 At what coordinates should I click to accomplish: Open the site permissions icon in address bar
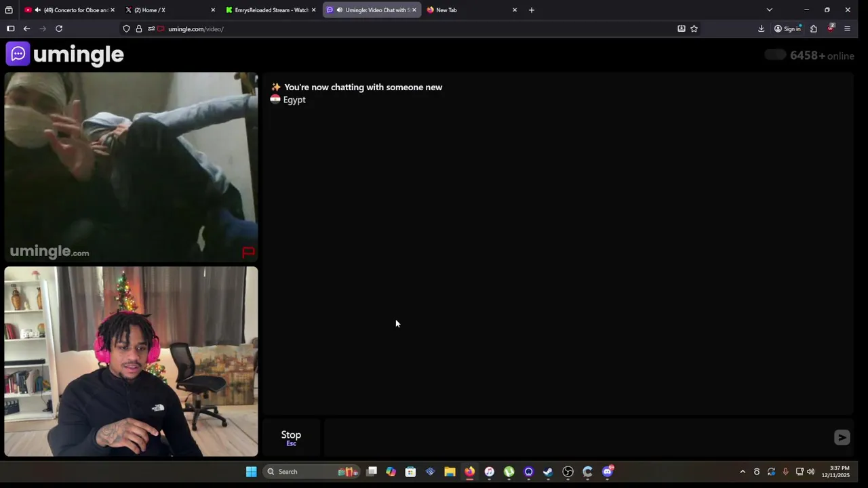click(152, 28)
